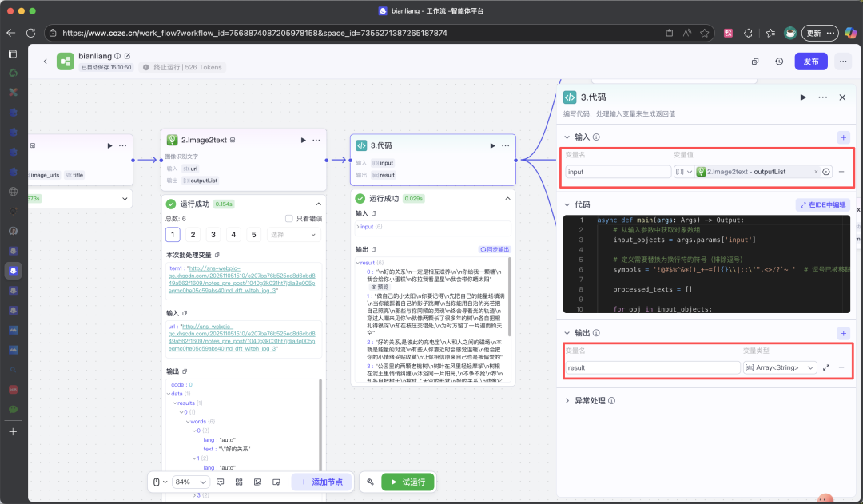863x504 pixels.
Task: Remove the input variable row
Action: pos(841,172)
